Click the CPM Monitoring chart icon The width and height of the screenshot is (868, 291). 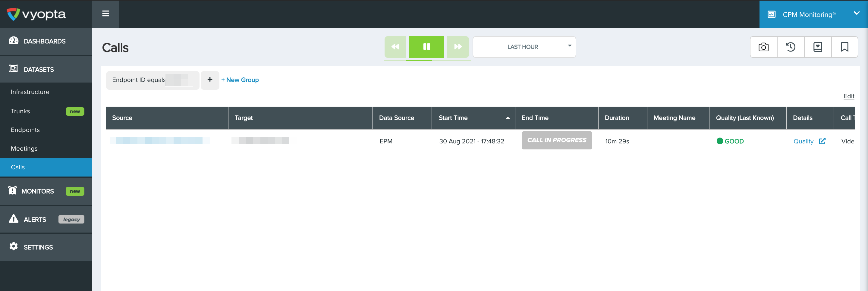coord(771,14)
